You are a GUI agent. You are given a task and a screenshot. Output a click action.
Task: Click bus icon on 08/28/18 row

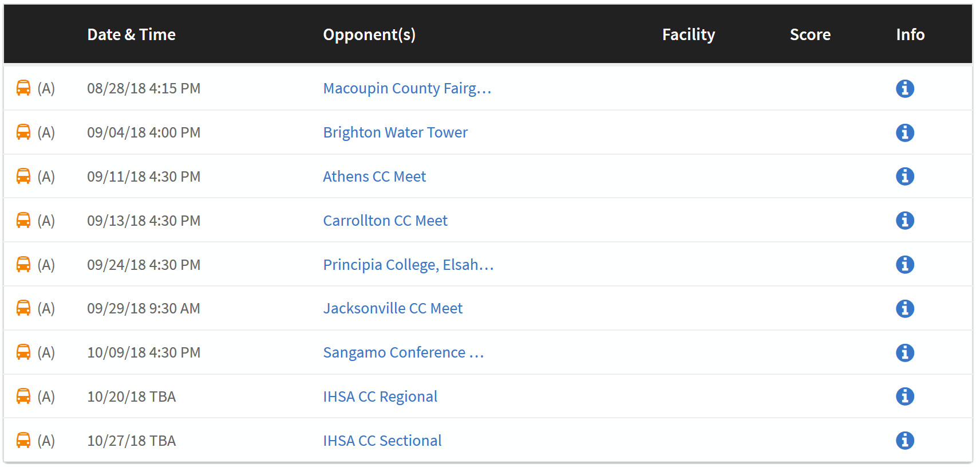coord(23,88)
